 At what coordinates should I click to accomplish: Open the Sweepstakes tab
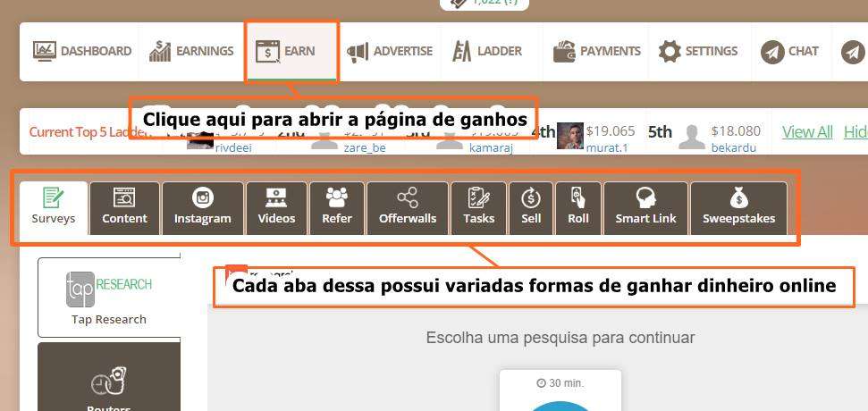coord(738,207)
